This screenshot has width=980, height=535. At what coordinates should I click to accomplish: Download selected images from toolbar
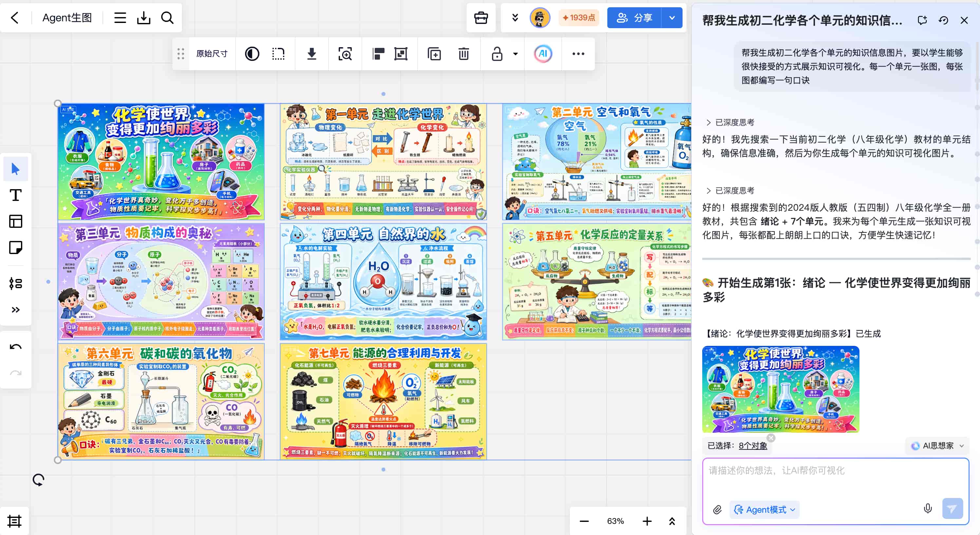[311, 54]
